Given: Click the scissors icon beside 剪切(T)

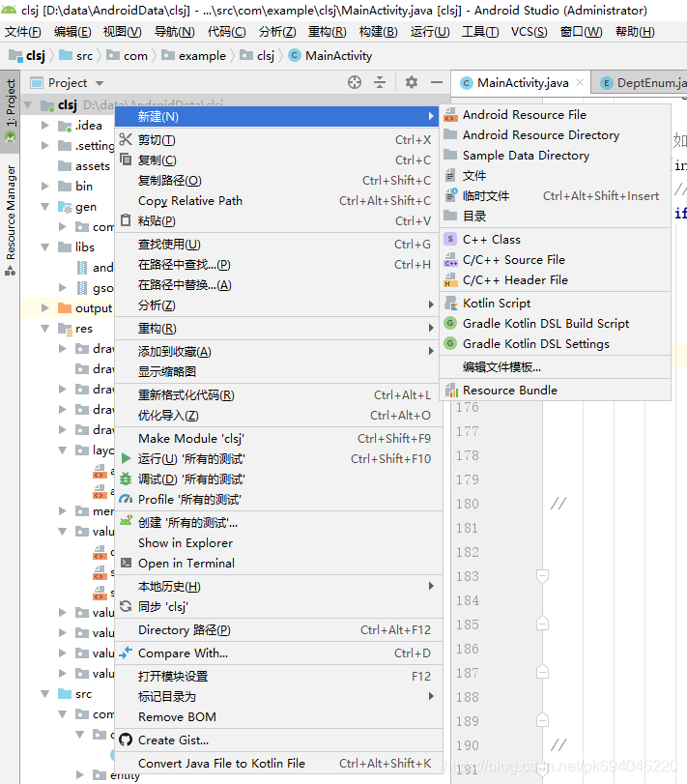Looking at the screenshot, I should coord(126,139).
